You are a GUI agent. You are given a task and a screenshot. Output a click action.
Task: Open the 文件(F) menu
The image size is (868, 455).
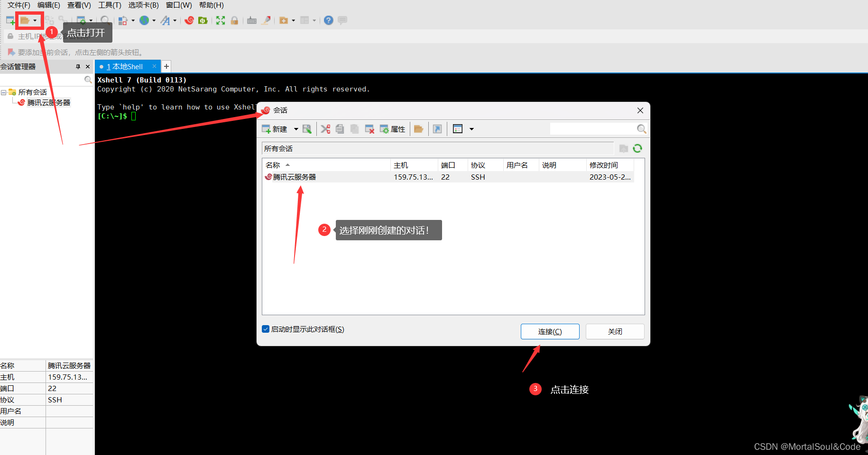[x=19, y=5]
